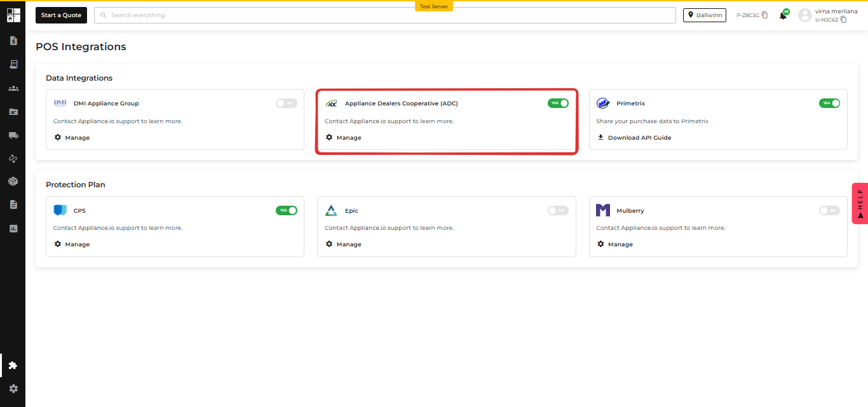868x407 pixels.
Task: Click the virna merliana user name
Action: 836,11
